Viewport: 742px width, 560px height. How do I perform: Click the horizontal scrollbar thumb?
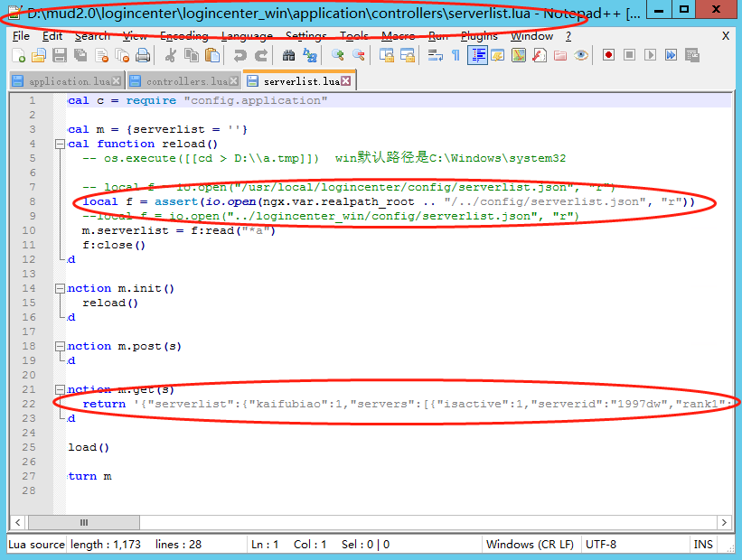tap(84, 522)
